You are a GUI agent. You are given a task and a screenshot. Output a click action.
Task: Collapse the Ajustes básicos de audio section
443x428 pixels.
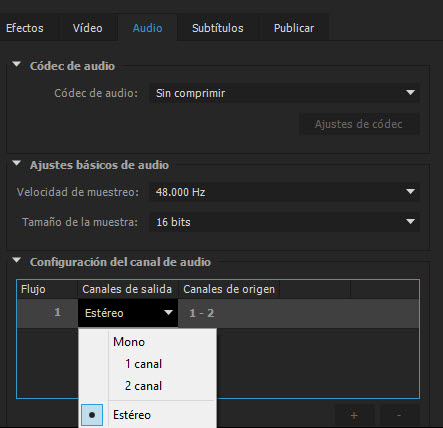coord(16,163)
